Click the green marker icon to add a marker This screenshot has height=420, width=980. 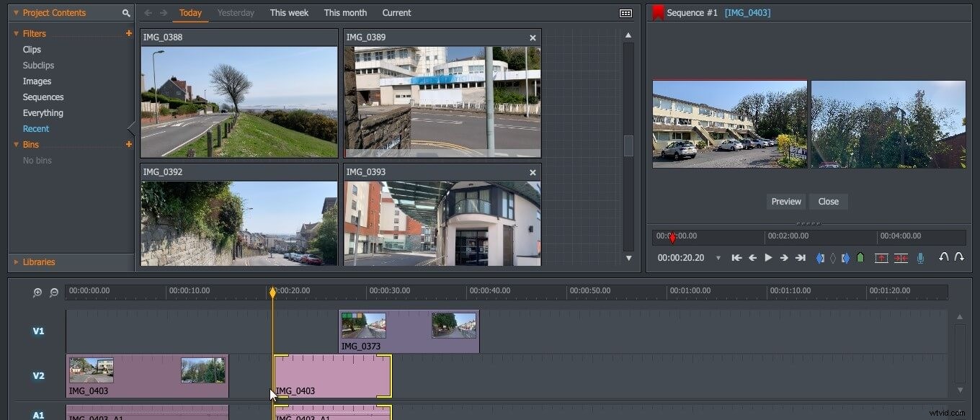[860, 257]
